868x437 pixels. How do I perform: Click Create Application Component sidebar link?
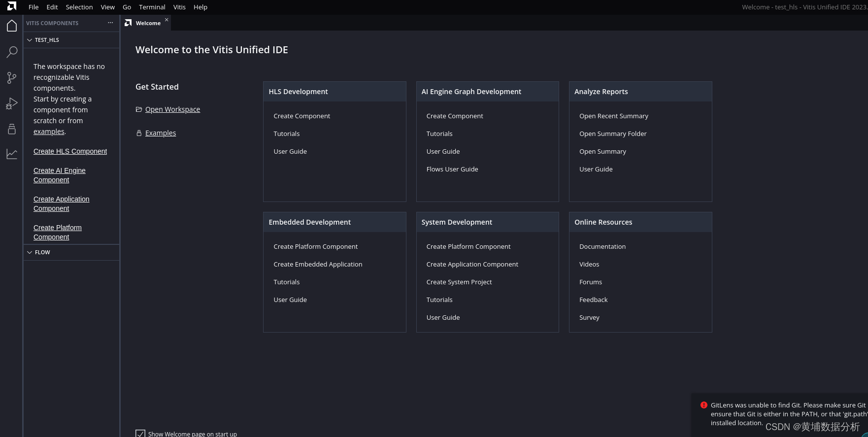tap(62, 203)
